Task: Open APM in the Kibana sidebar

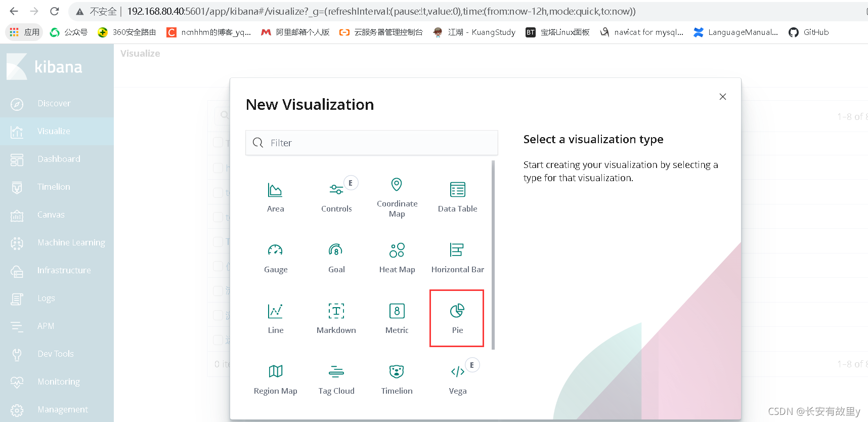Action: (57, 326)
